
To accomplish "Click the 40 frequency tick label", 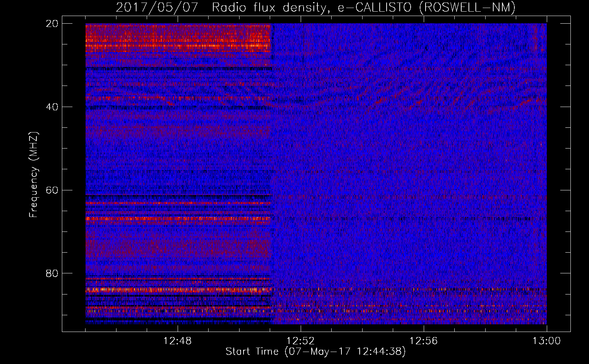I will click(52, 107).
